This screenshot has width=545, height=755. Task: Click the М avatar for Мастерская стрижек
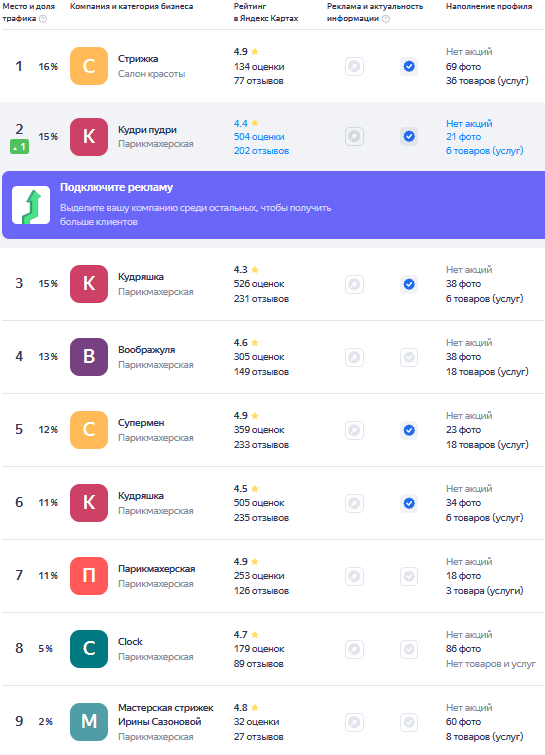(89, 722)
